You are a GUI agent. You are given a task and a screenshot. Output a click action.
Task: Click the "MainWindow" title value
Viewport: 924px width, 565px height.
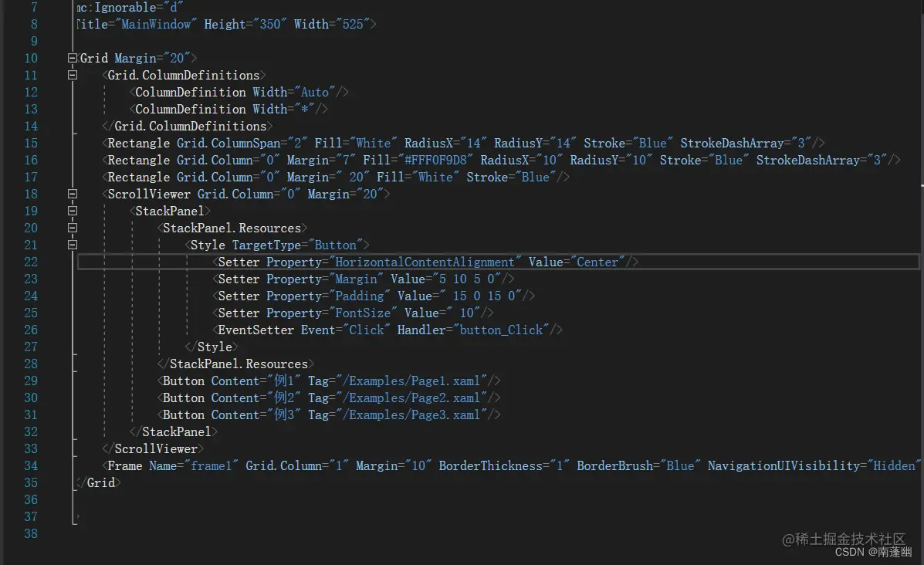tap(156, 24)
